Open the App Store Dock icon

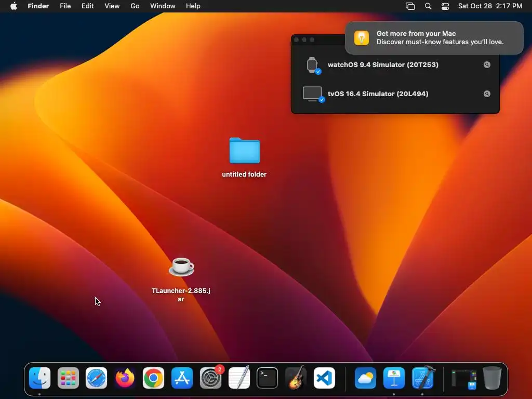(x=182, y=378)
